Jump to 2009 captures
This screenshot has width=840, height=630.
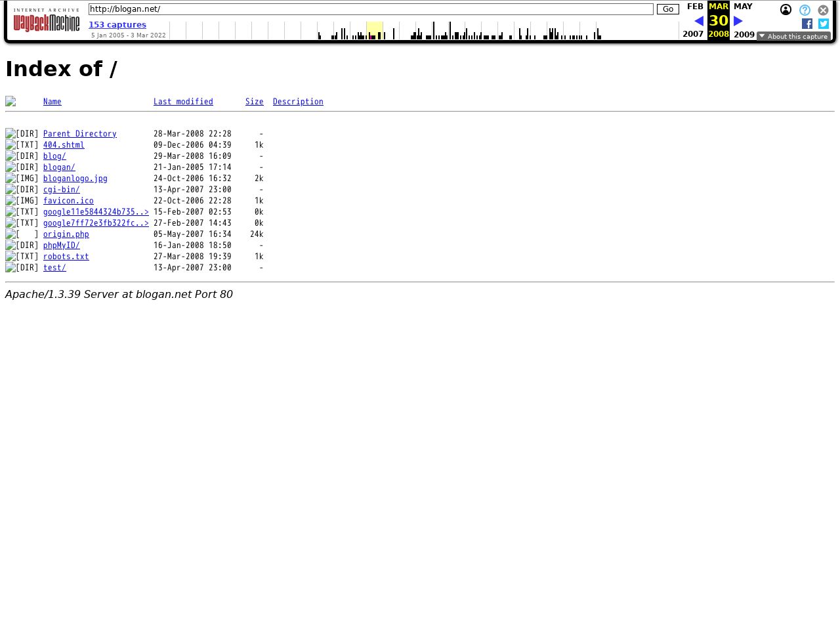click(x=744, y=34)
